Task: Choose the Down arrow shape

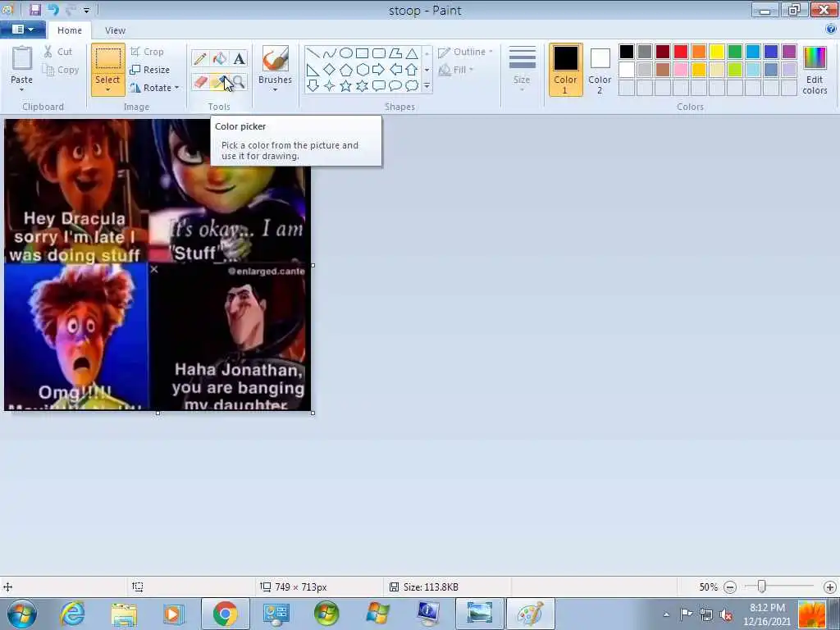Action: click(313, 85)
